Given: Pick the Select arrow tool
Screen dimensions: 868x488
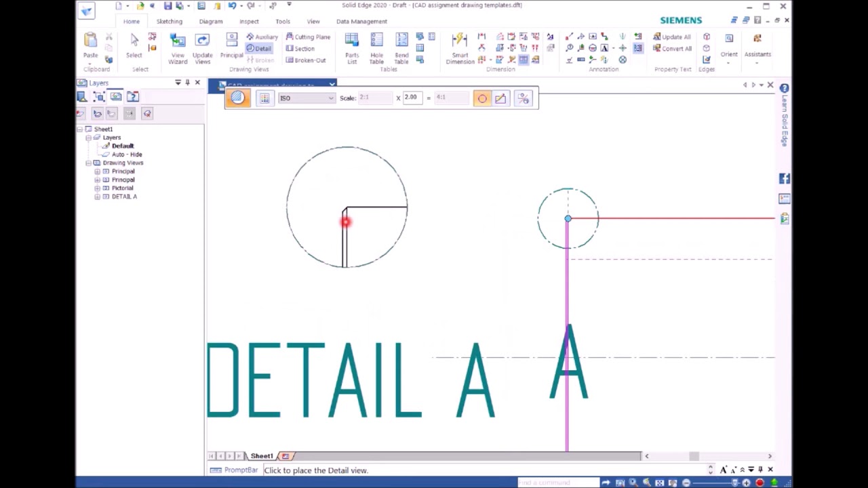Looking at the screenshot, I should (134, 45).
